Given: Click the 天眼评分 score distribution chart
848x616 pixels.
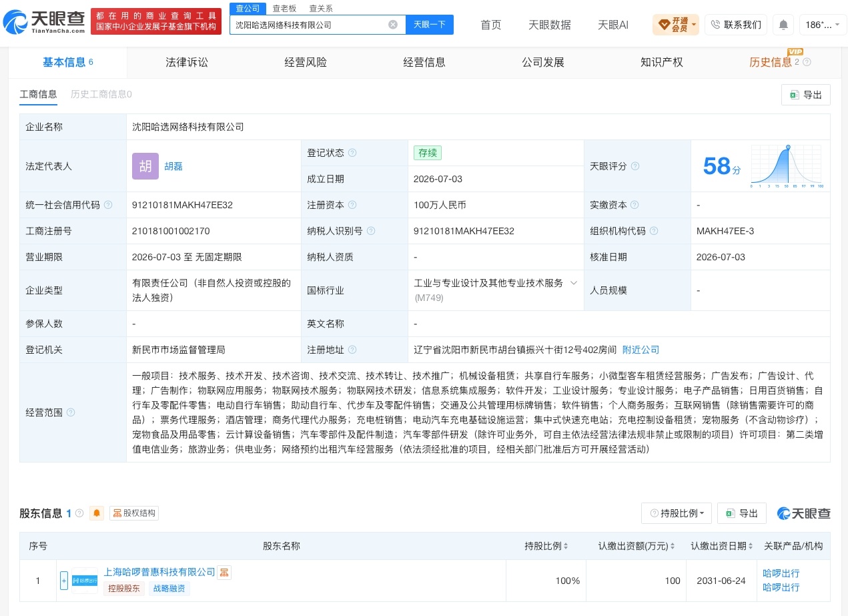Looking at the screenshot, I should [787, 166].
